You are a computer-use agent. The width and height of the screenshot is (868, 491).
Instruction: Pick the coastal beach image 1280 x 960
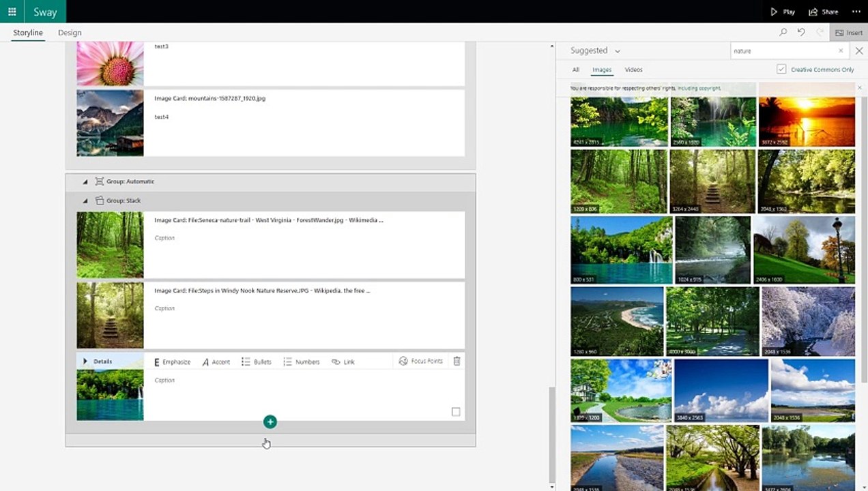[x=617, y=321]
